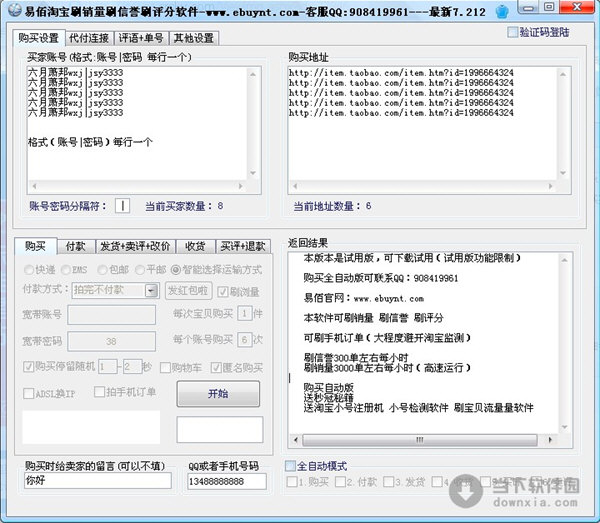Image resolution: width=600 pixels, height=523 pixels.
Task: Click right arrow of 返回结果 horizontal scrollbar
Action: [x=550, y=440]
